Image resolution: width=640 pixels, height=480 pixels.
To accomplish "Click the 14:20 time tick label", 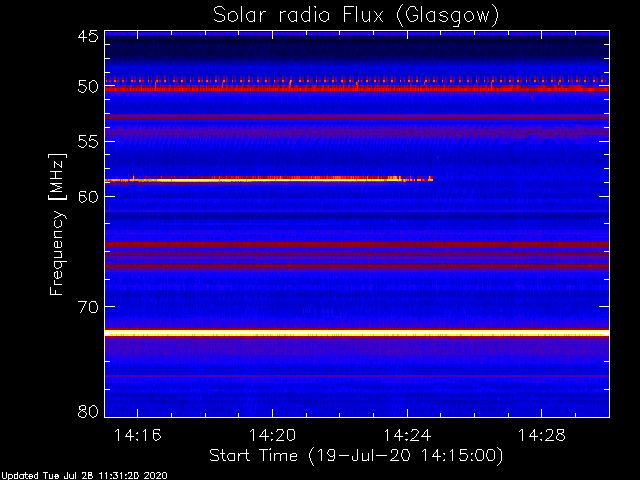I will click(272, 435).
